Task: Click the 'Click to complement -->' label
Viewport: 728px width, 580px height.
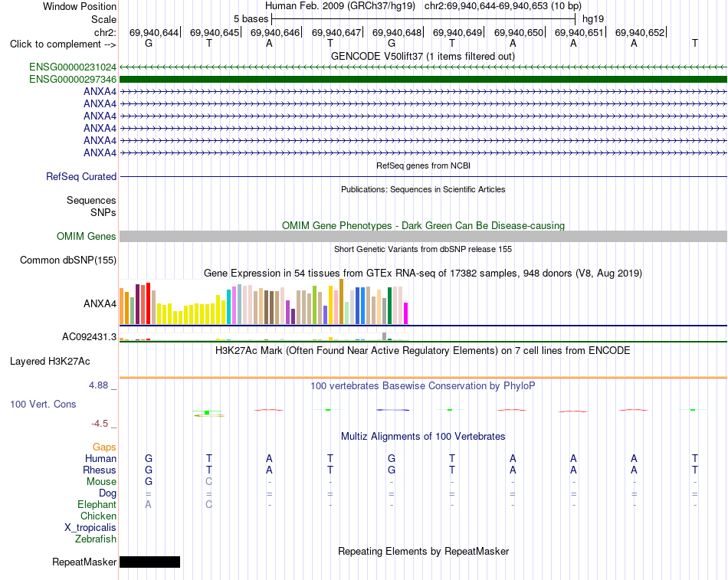Action: pos(63,44)
